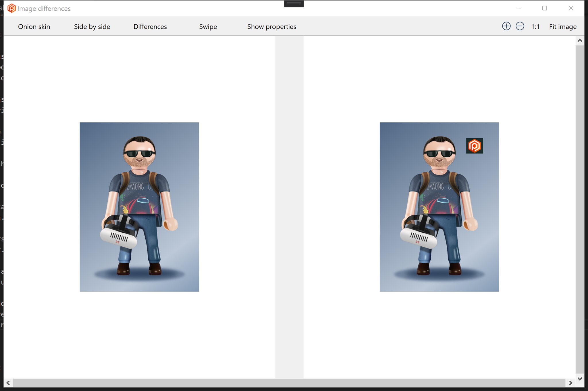
Task: Click the orange logo overlay on right image
Action: pos(474,146)
